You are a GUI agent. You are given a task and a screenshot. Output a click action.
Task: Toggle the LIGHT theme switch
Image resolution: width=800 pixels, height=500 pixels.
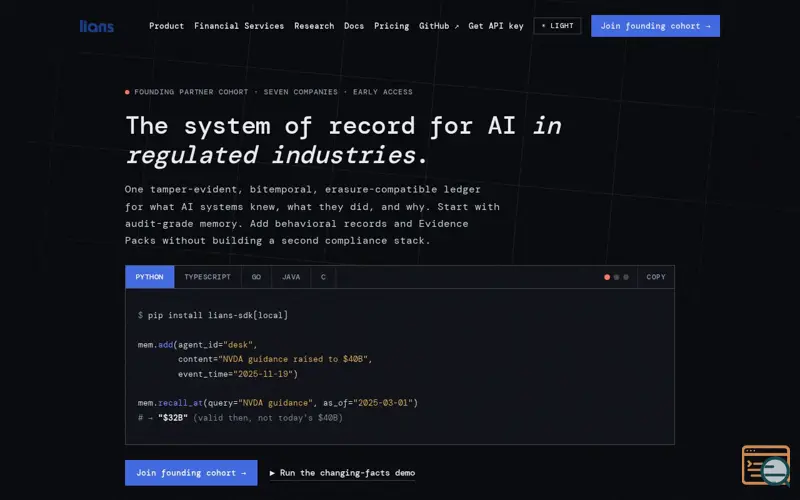click(x=557, y=26)
